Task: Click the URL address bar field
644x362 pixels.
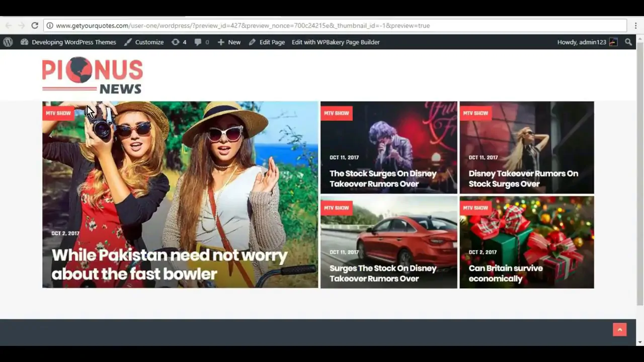Action: (335, 26)
